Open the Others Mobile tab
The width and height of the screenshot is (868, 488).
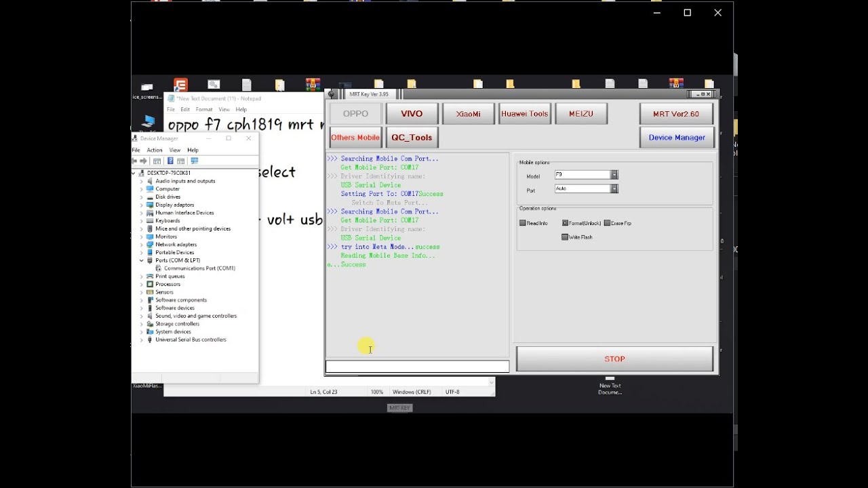(x=355, y=138)
